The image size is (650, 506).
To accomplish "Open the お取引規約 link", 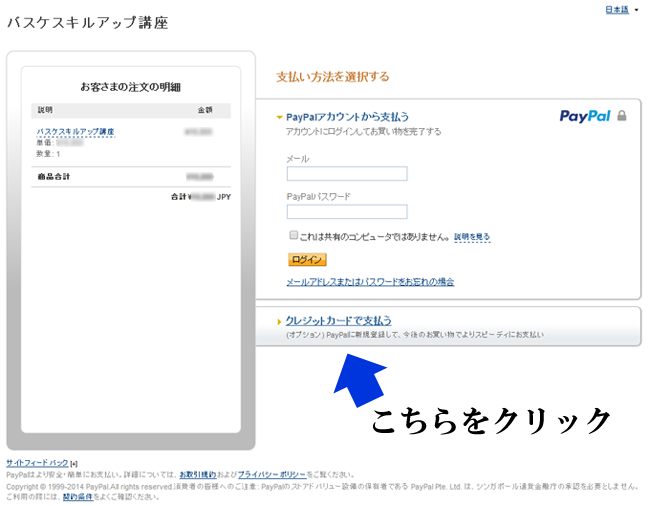I will (198, 475).
